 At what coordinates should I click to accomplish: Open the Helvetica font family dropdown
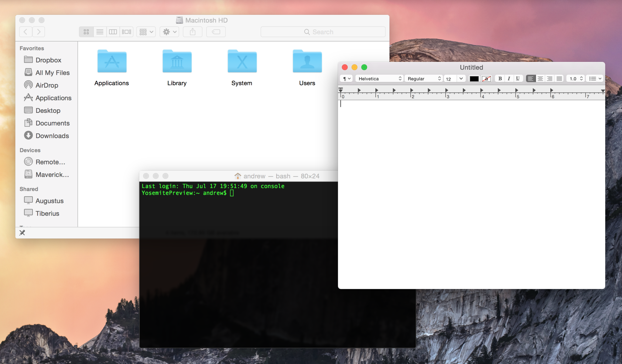click(x=379, y=78)
